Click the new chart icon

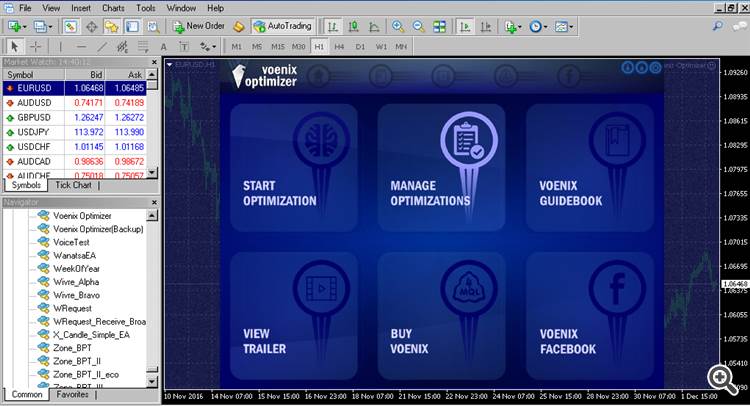[15, 26]
